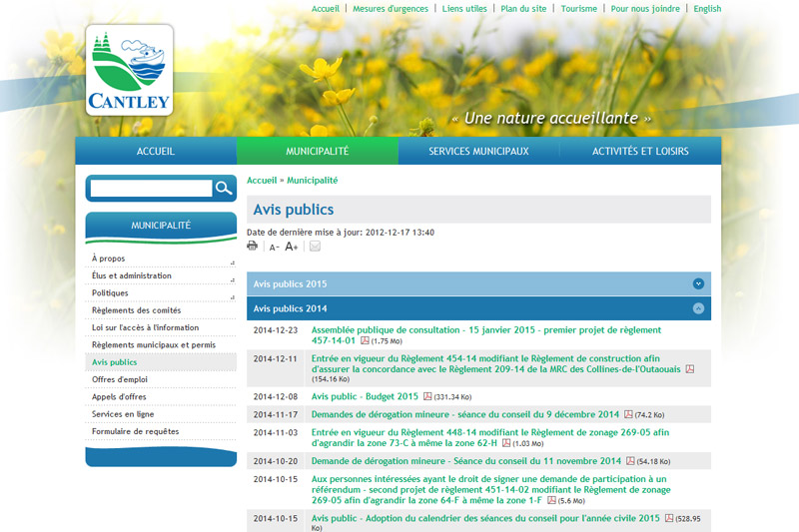Screen dimensions: 799x532
Task: Open PDF icon for règlement 457-14-01
Action: 365,340
